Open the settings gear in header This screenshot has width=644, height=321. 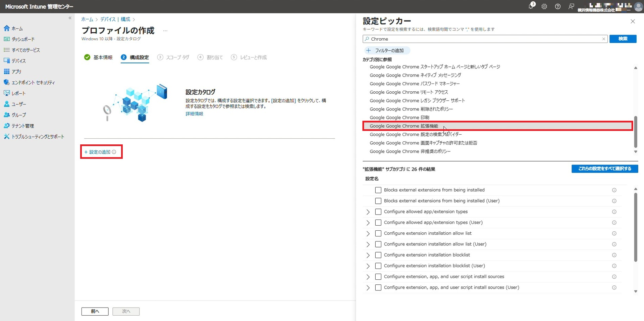[x=544, y=6]
